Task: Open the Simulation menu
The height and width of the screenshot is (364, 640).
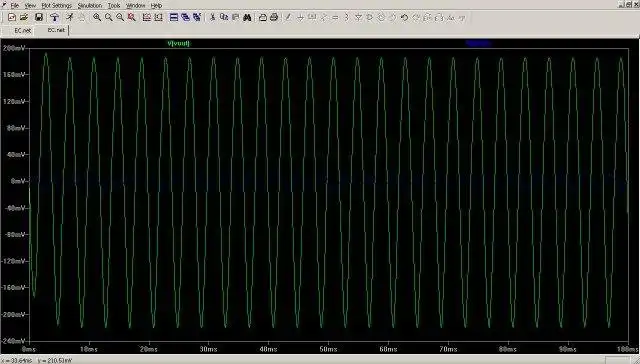Action: 90,5
